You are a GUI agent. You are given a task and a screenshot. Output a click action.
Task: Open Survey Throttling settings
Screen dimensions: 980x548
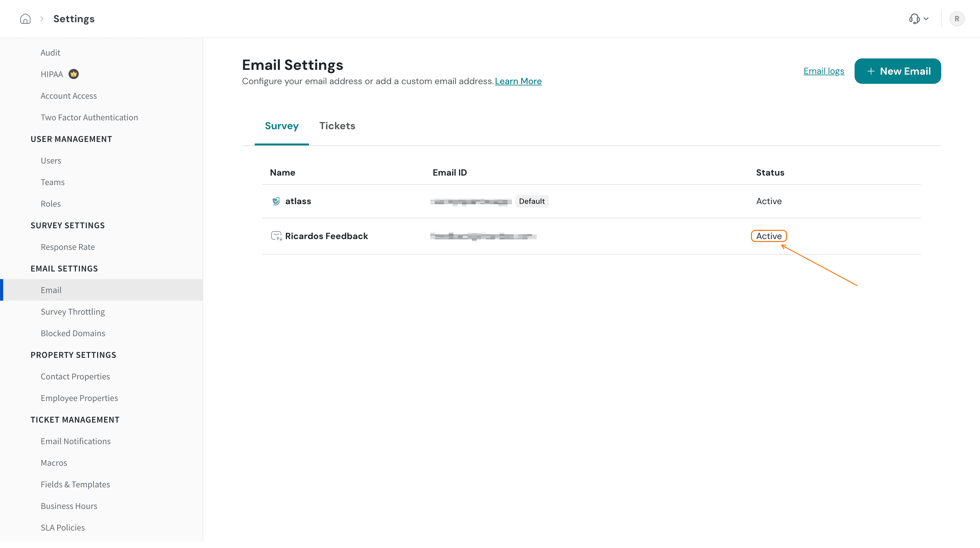[73, 311]
